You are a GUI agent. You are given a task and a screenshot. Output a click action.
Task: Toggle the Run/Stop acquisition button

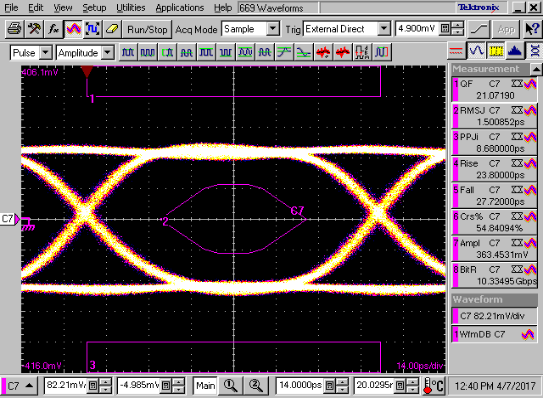(147, 29)
